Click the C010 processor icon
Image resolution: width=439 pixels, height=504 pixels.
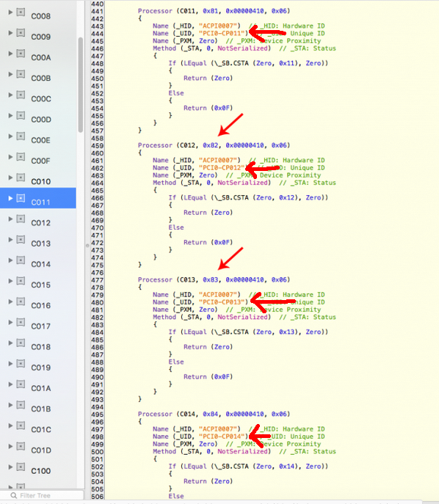tap(21, 178)
